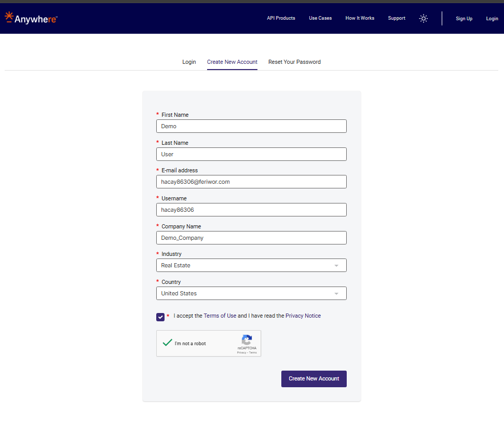Open the Country dropdown
This screenshot has height=422, width=504.
[x=251, y=293]
